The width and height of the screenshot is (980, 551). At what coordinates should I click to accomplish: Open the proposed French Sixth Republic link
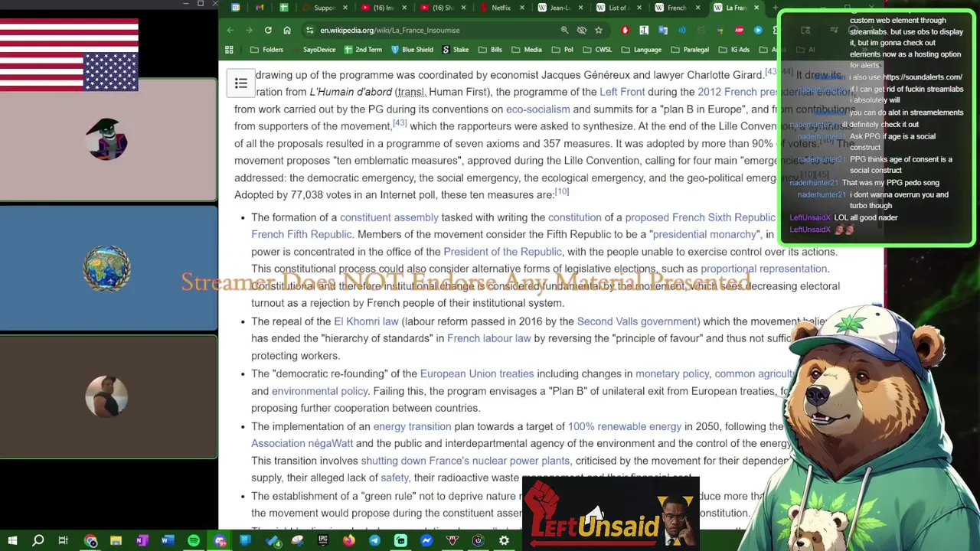[700, 217]
